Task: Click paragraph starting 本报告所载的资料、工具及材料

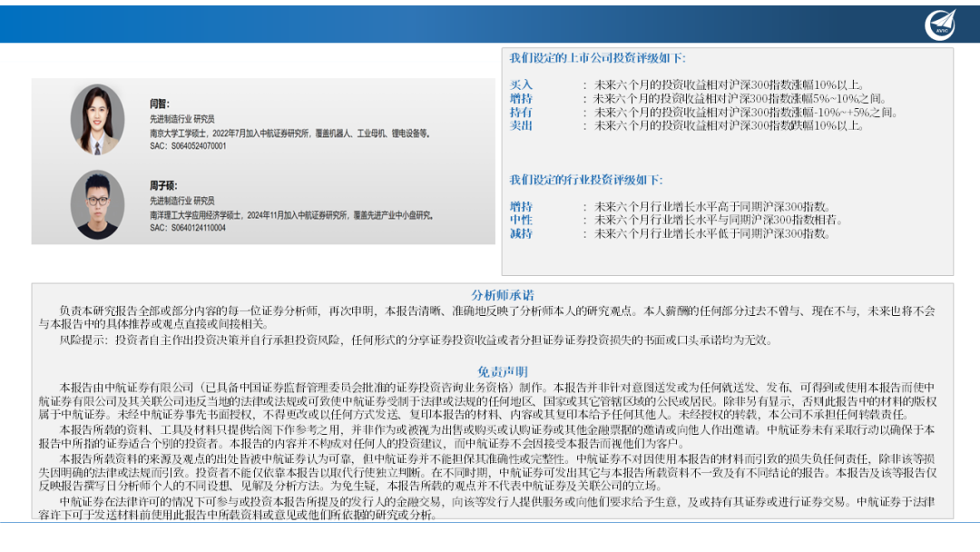Action: point(487,437)
